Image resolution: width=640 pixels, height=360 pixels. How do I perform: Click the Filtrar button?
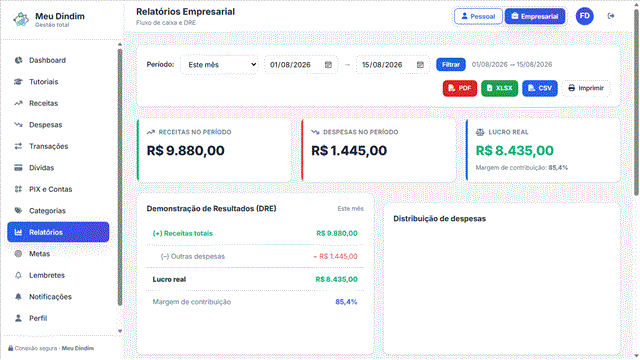pos(451,64)
